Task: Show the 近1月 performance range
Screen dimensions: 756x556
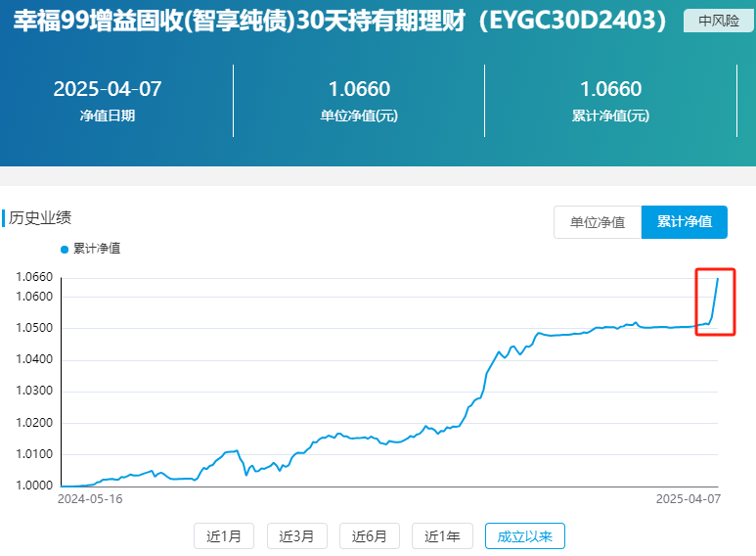Action: [x=224, y=536]
